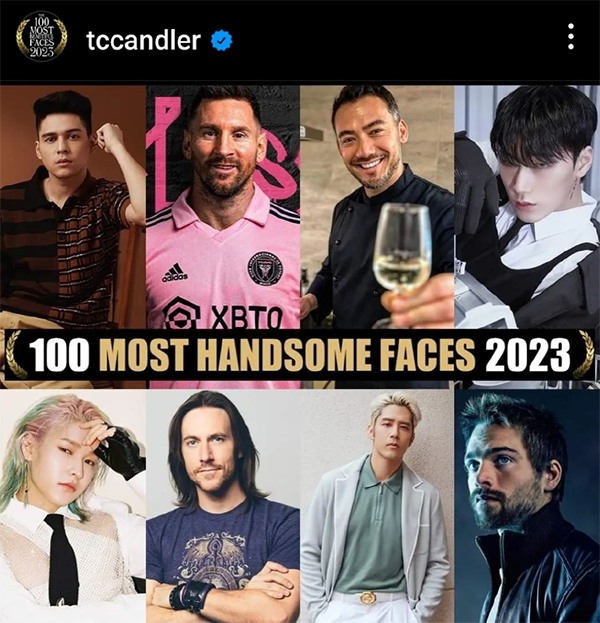Click the gold laurel left of banner
600x623 pixels.
[x=16, y=354]
